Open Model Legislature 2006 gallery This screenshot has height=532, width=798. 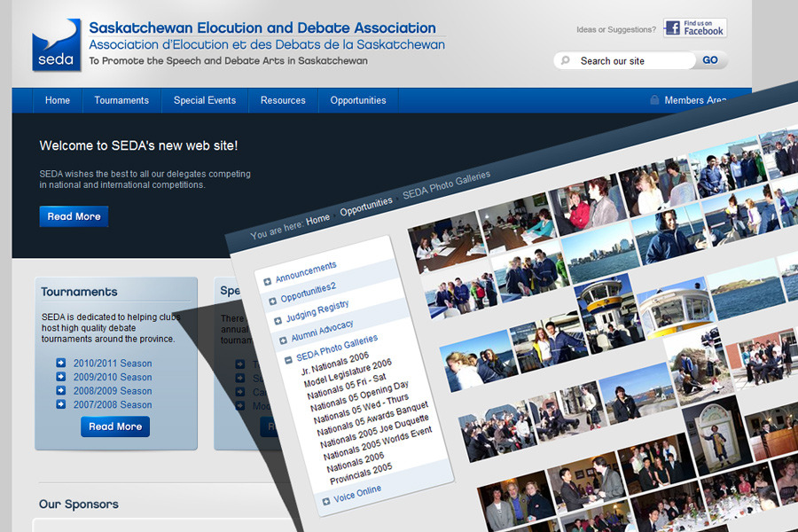[348, 372]
